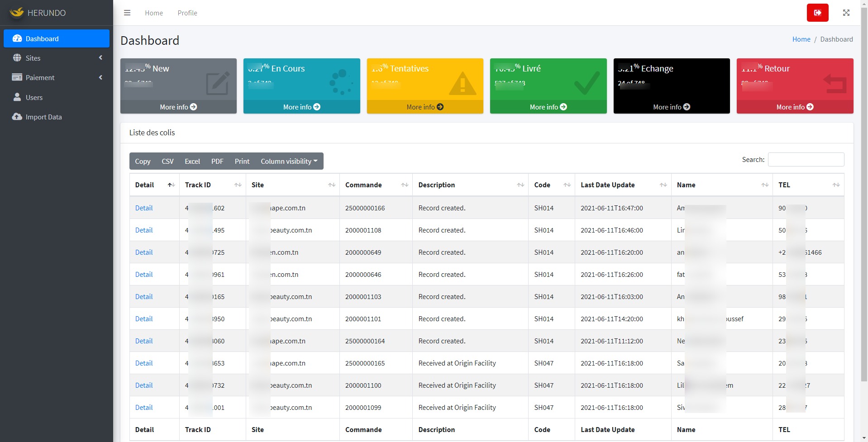This screenshot has height=442, width=868.
Task: Open Import Data in the sidebar
Action: point(57,117)
